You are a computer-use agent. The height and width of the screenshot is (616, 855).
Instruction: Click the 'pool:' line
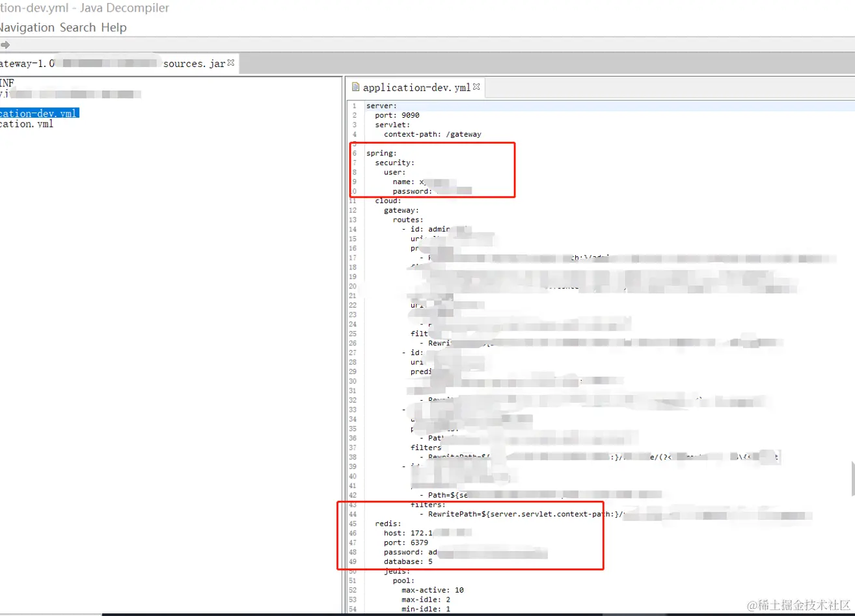pos(403,580)
